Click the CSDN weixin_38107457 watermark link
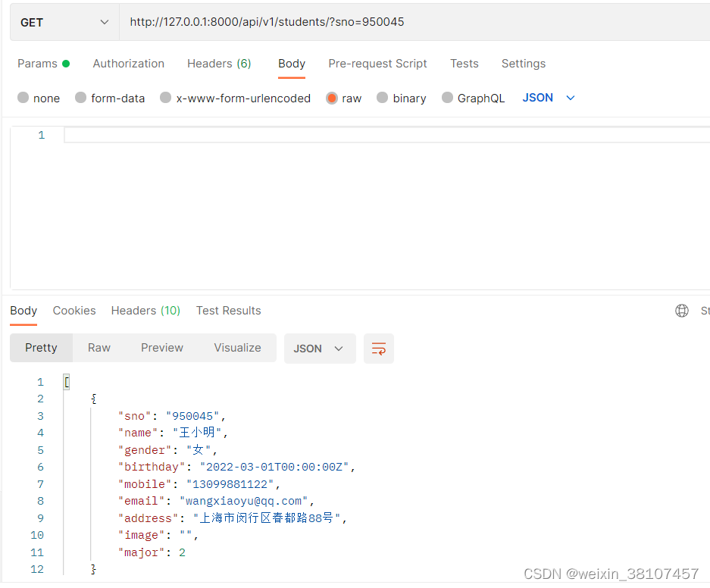710x588 pixels. pyautogui.click(x=611, y=574)
